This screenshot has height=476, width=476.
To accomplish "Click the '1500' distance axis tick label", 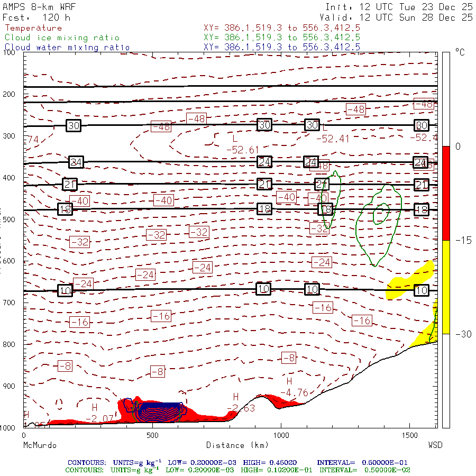I will [410, 436].
